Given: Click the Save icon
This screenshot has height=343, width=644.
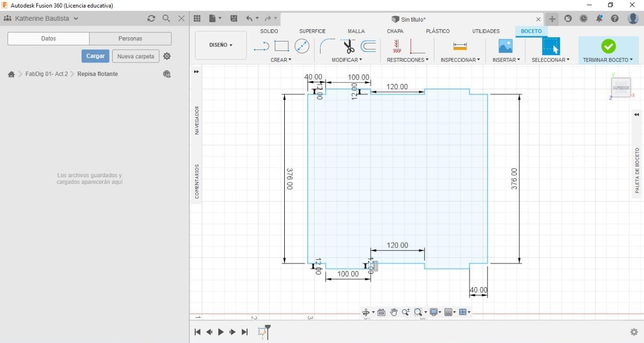Looking at the screenshot, I should click(234, 19).
